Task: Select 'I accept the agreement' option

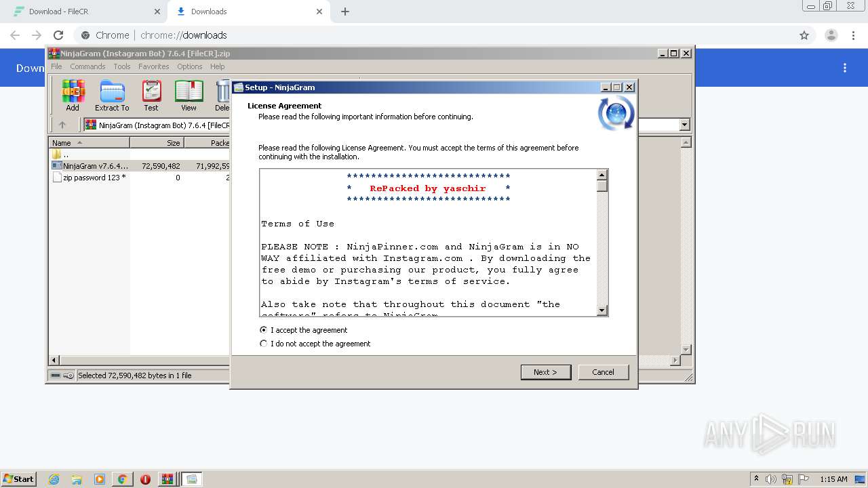Action: click(304, 330)
